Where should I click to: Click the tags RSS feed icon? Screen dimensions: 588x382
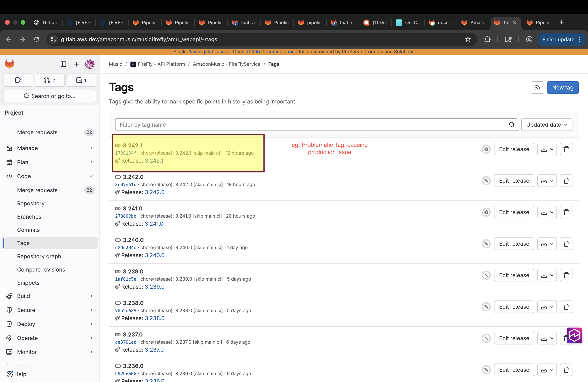click(x=538, y=88)
